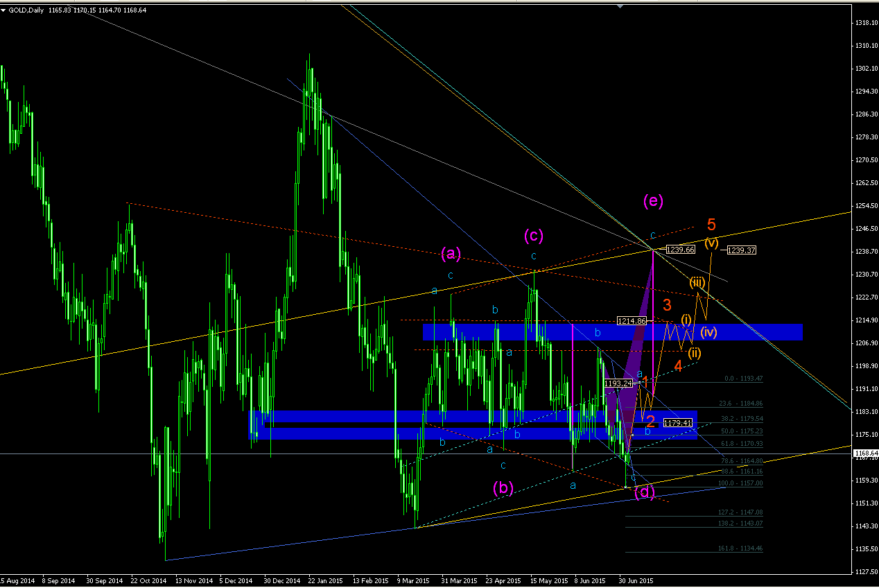Click the 23 Apr 2015 date label
Viewport: 879px width, 588px height.
click(x=503, y=580)
